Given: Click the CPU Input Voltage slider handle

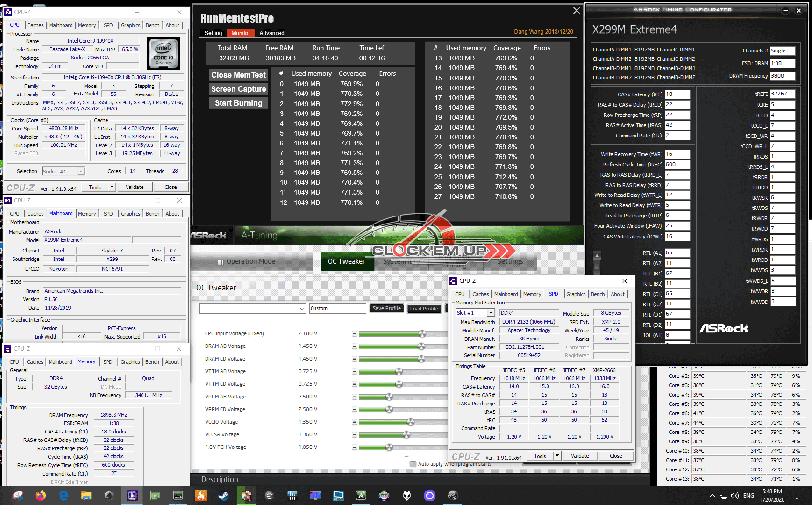Looking at the screenshot, I should (x=422, y=334).
